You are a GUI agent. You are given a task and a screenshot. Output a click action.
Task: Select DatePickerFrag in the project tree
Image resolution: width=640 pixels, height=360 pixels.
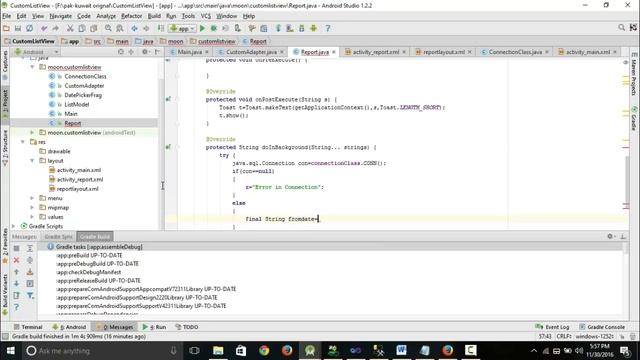[x=83, y=95]
